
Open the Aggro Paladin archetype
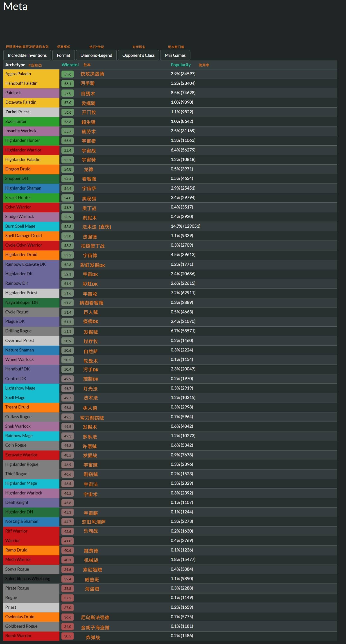pyautogui.click(x=31, y=74)
